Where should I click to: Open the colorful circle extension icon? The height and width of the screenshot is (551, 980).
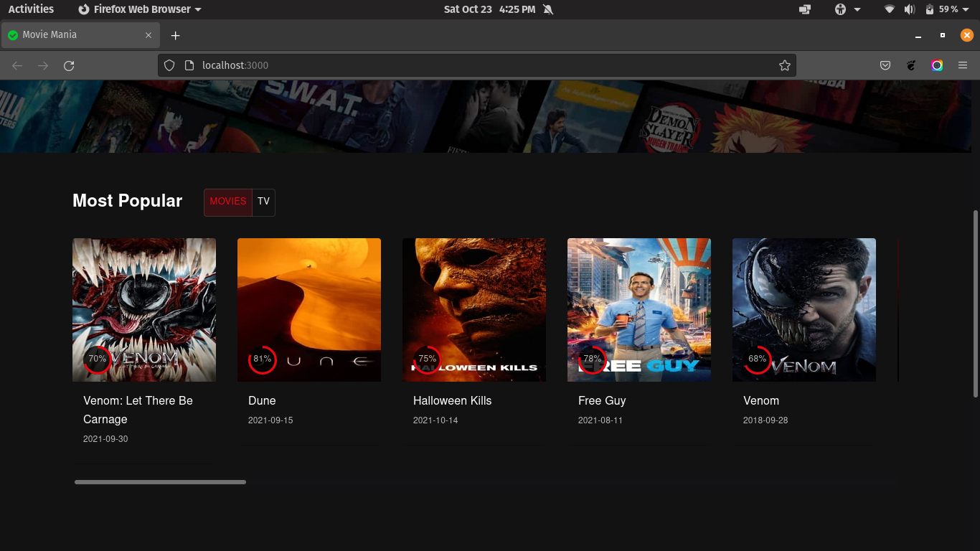tap(937, 65)
